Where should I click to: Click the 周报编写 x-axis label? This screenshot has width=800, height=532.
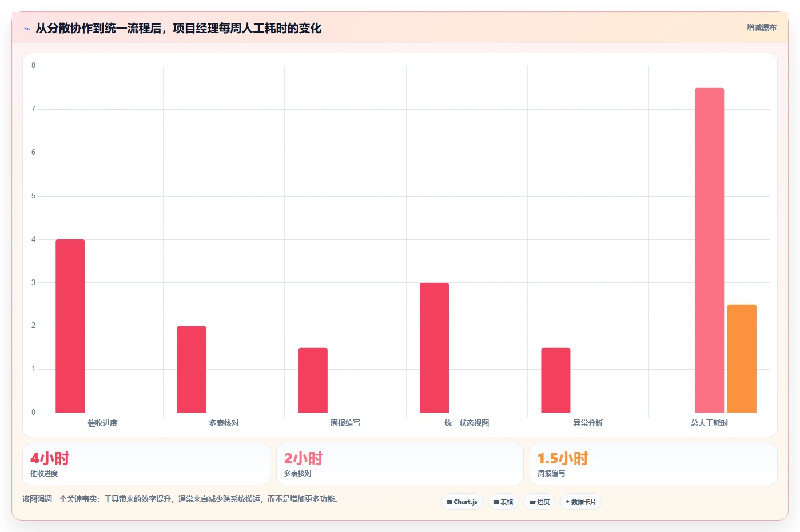pos(345,423)
